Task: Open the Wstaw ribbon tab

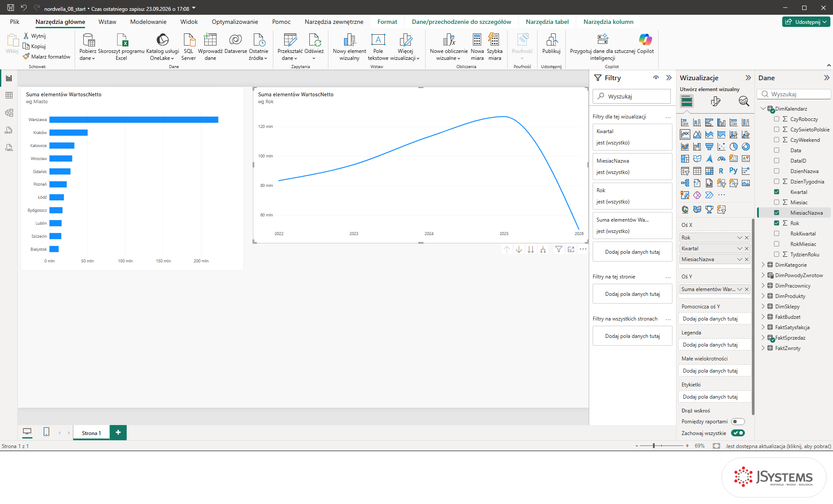Action: 107,22
